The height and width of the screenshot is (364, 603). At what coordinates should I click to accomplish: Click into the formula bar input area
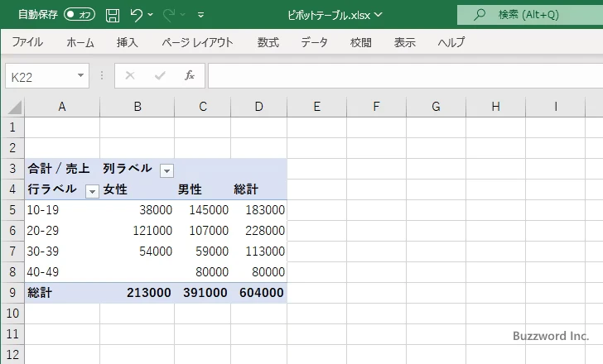coord(405,76)
